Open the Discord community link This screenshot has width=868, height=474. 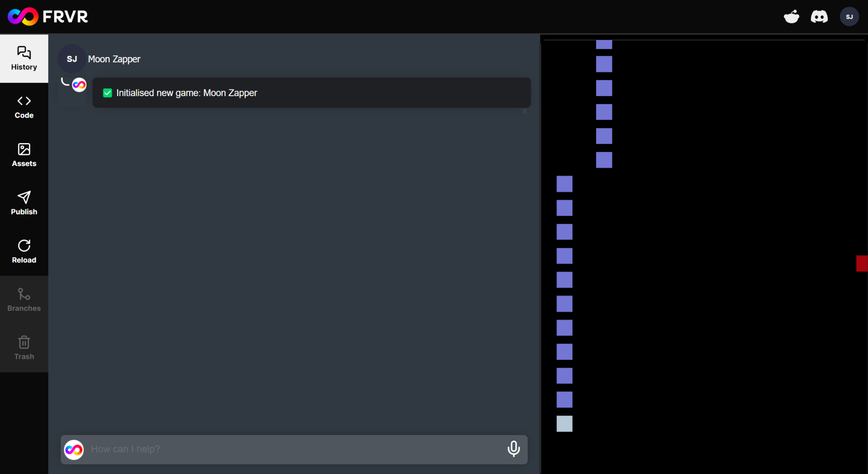819,17
